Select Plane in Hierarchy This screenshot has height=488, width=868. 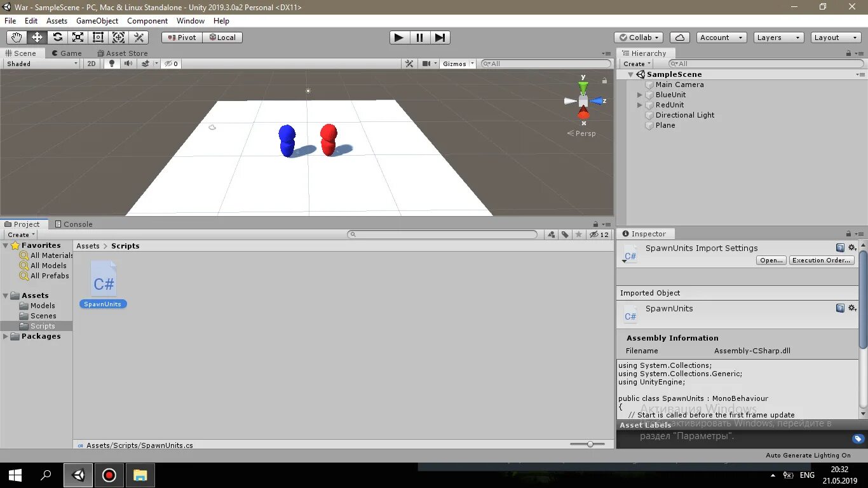coord(665,125)
